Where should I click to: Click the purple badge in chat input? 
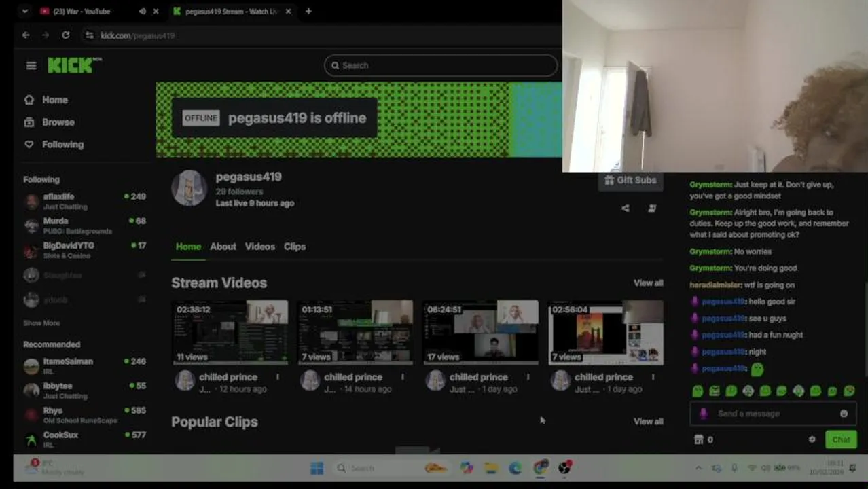pyautogui.click(x=704, y=414)
